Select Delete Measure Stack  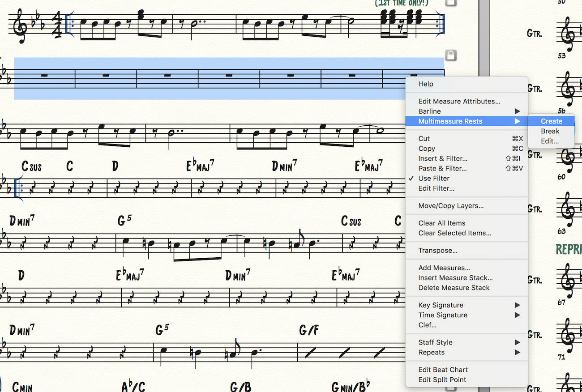tap(454, 288)
